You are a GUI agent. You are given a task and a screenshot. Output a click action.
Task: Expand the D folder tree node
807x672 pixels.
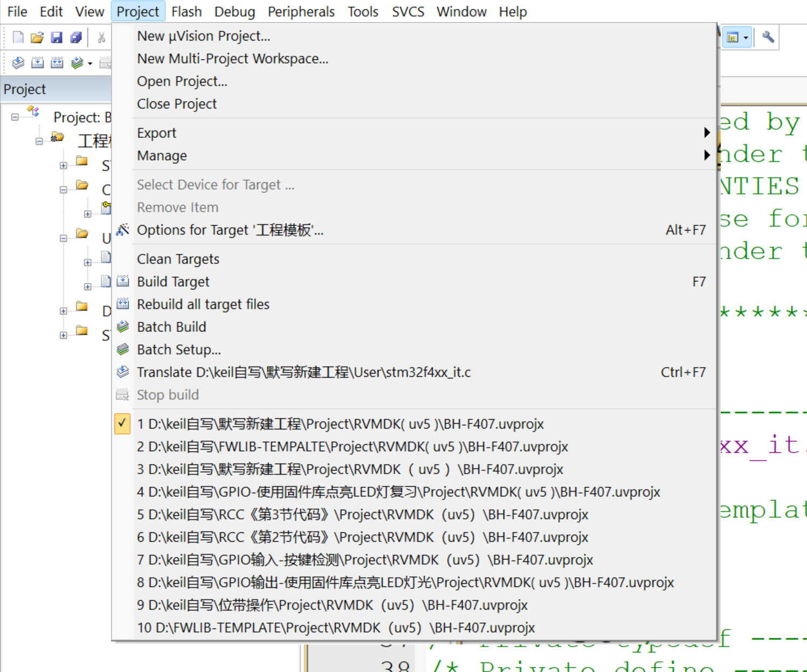point(64,311)
